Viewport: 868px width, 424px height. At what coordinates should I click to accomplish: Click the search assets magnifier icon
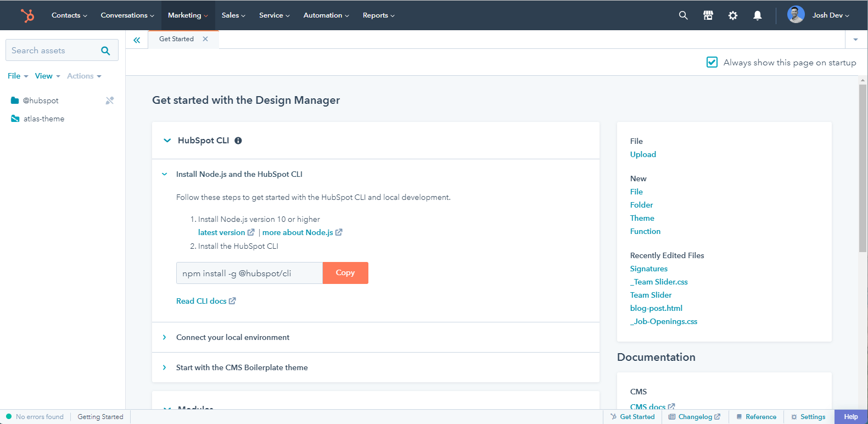point(105,51)
